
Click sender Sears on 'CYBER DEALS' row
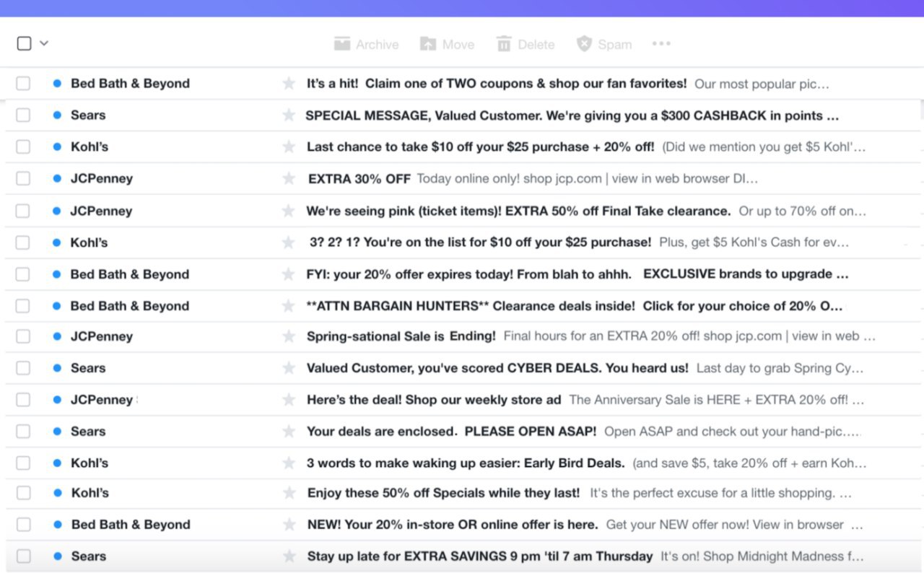pos(88,368)
